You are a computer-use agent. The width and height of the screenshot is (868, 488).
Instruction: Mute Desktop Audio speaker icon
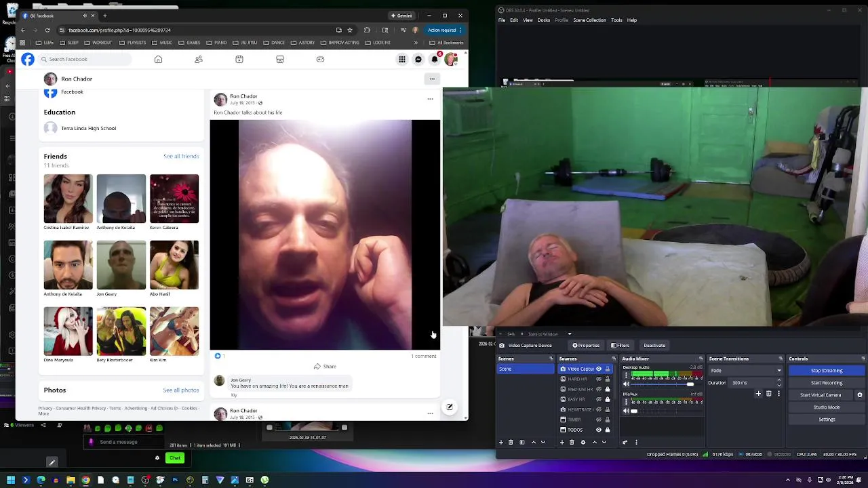tap(626, 384)
